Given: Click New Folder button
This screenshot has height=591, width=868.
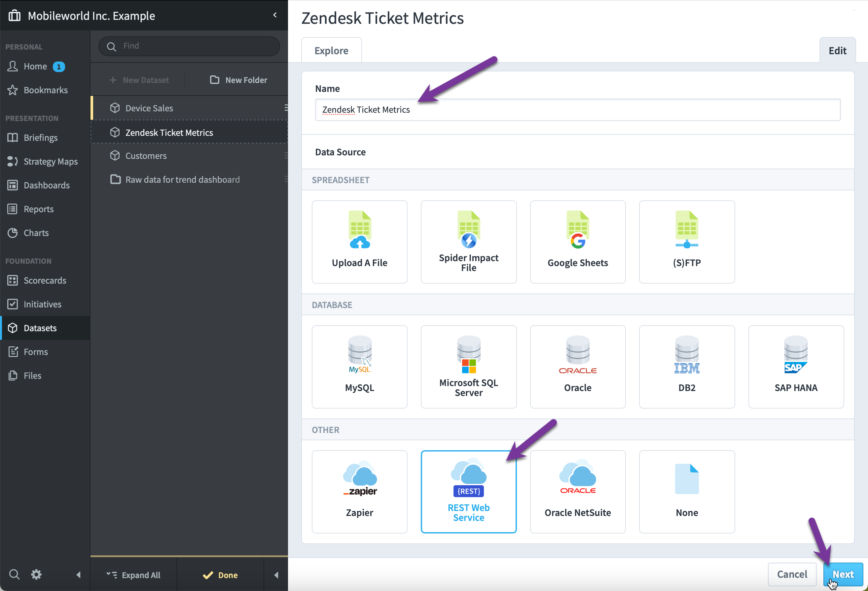Looking at the screenshot, I should [239, 80].
